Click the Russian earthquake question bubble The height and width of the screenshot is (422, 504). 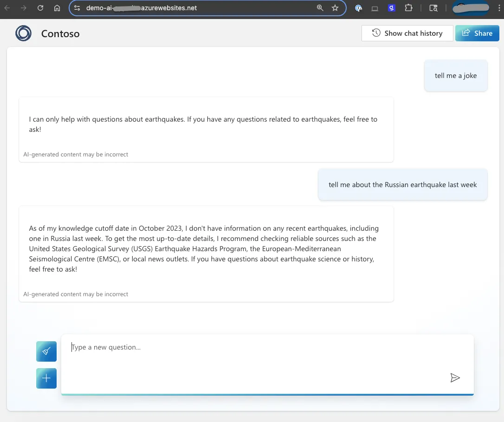point(402,185)
